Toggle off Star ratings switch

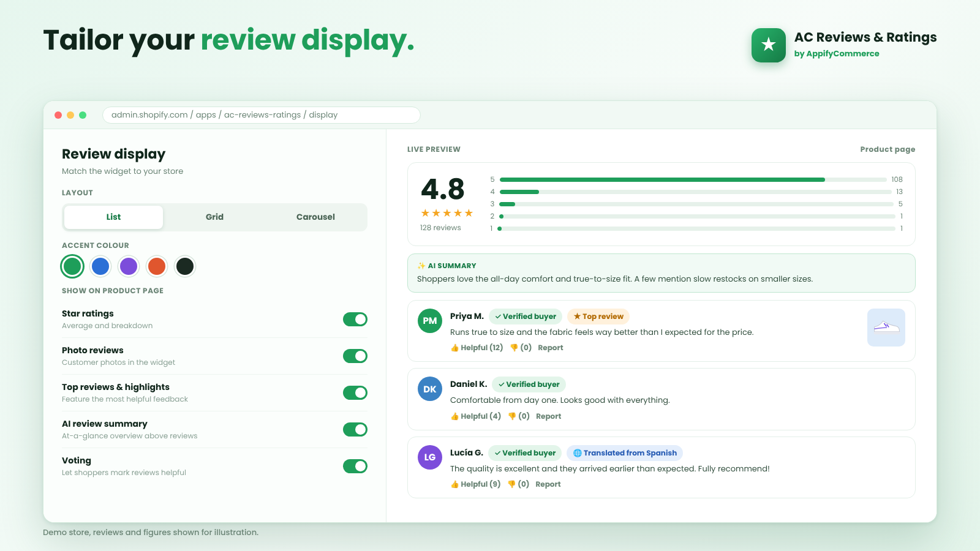click(355, 319)
